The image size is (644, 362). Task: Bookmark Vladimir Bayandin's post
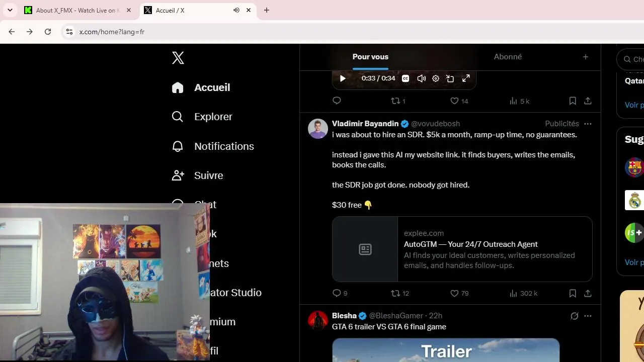(x=573, y=293)
